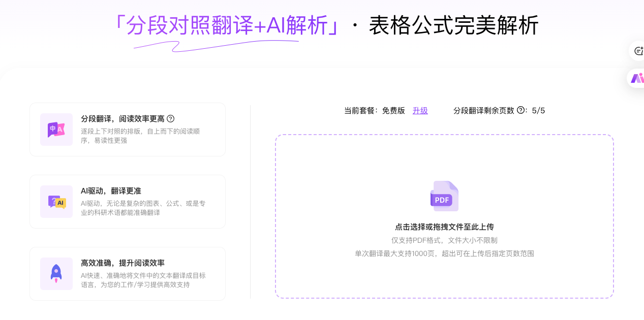Click the 中A segment translation icon
The width and height of the screenshot is (644, 320).
coord(56,130)
